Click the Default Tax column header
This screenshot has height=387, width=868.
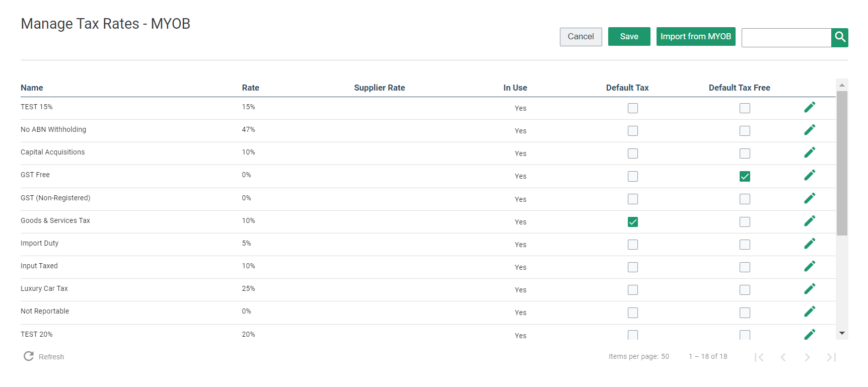pos(627,88)
